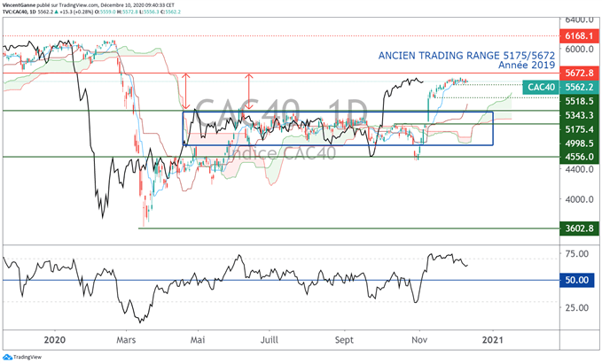Image resolution: width=602 pixels, height=364 pixels.
Task: Click the 5562.2 current price label
Action: (x=579, y=88)
